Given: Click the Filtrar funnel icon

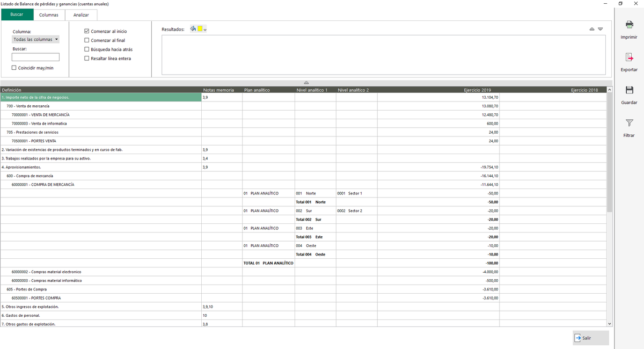Looking at the screenshot, I should point(629,123).
